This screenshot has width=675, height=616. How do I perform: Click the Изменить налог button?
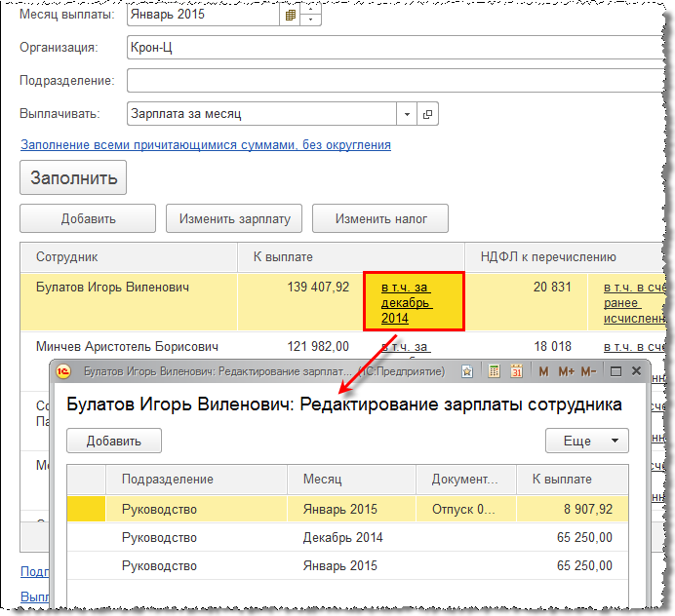pos(380,219)
